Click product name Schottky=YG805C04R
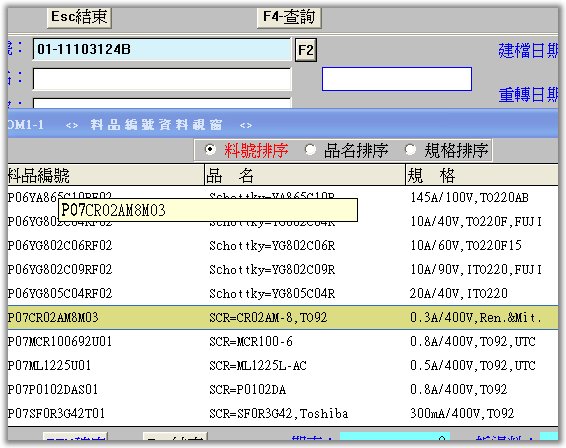The image size is (566, 448). pos(272,293)
